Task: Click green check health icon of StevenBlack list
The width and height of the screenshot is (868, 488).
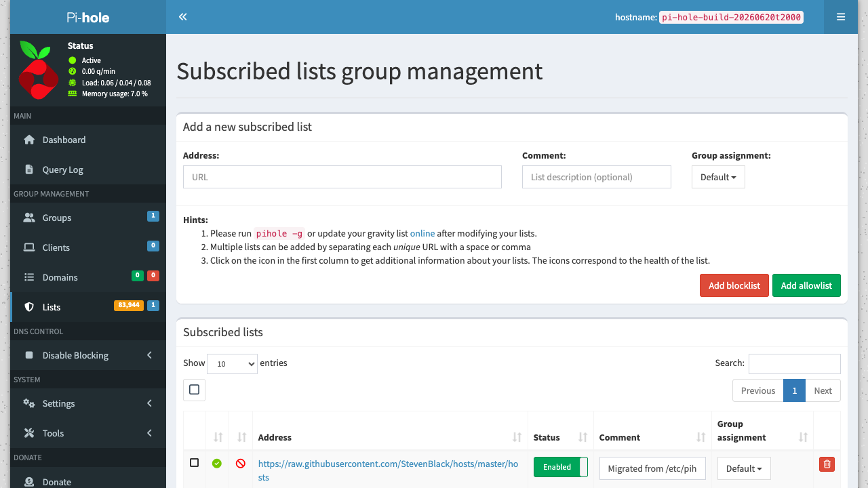Action: [x=217, y=464]
